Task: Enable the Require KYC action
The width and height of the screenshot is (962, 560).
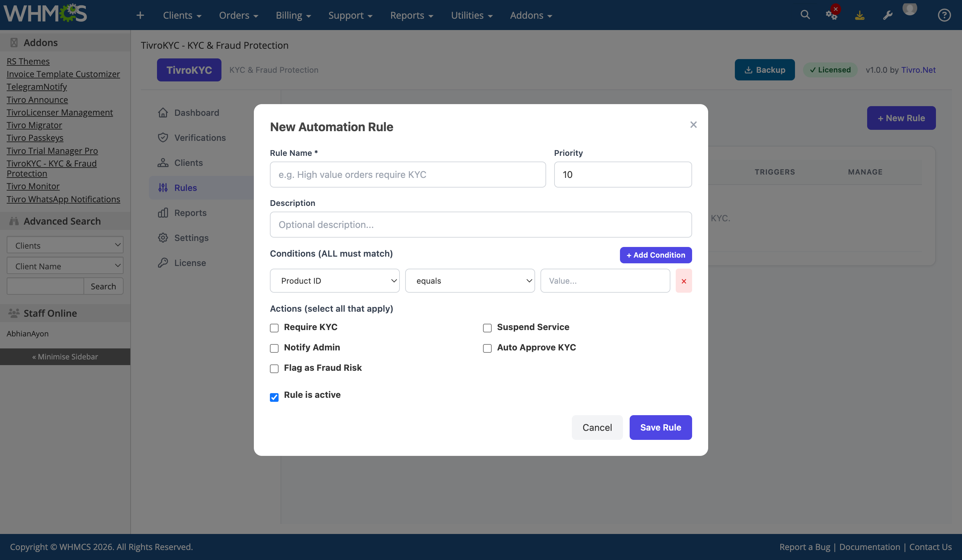Action: coord(274,328)
